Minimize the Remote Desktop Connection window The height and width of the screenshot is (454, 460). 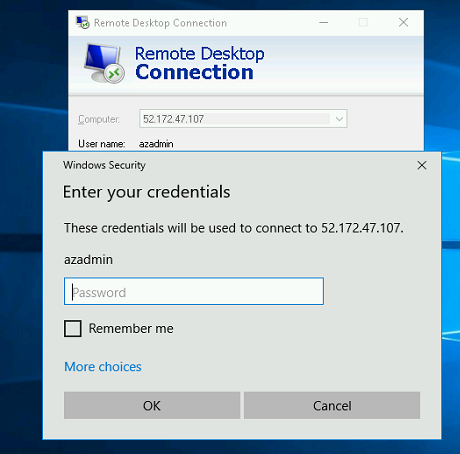tap(323, 23)
